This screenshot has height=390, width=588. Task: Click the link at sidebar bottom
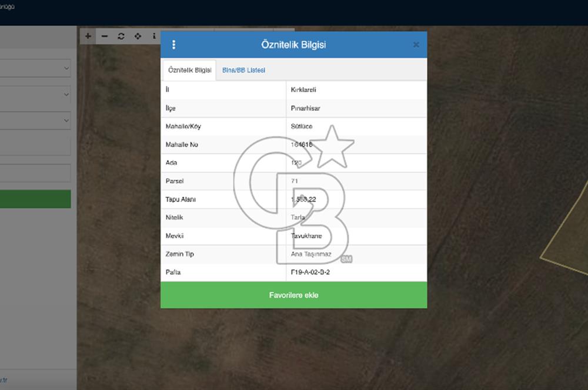click(4, 380)
